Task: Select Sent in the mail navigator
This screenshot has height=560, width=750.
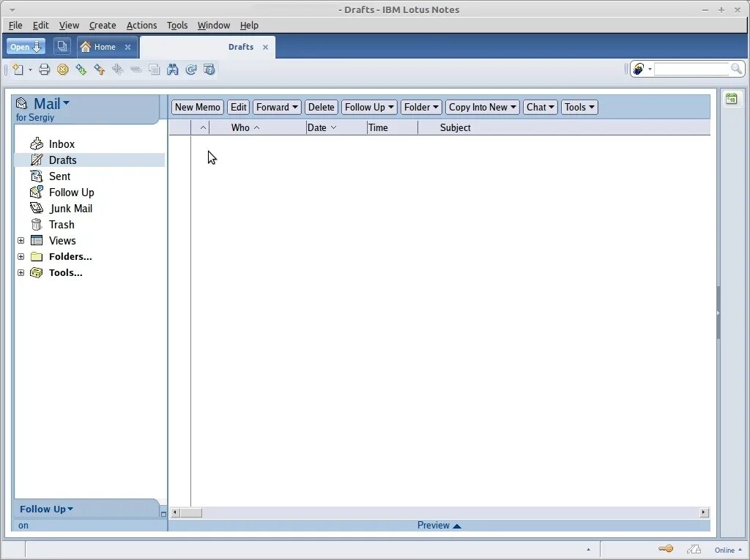Action: click(59, 176)
